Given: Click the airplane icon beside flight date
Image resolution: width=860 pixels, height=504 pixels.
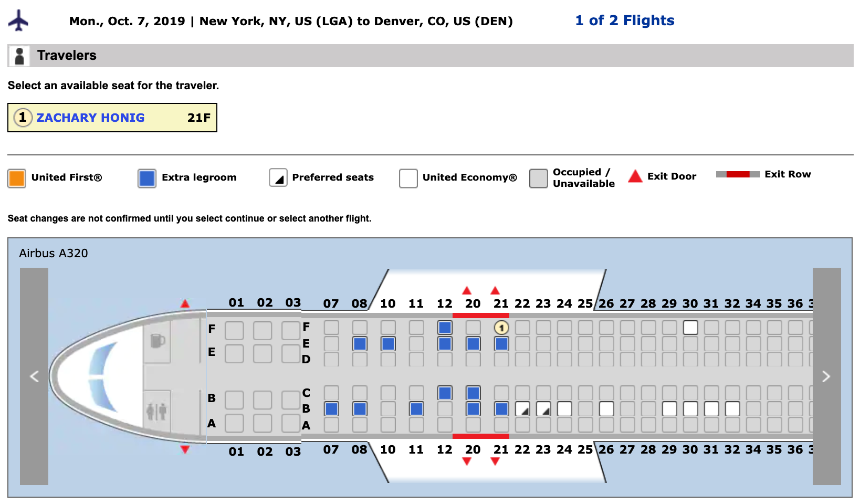Looking at the screenshot, I should tap(18, 20).
